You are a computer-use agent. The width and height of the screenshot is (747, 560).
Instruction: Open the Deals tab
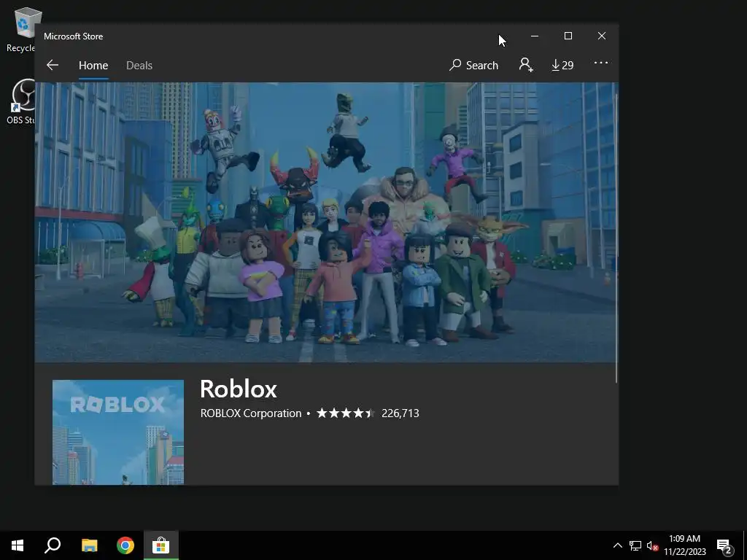139,65
